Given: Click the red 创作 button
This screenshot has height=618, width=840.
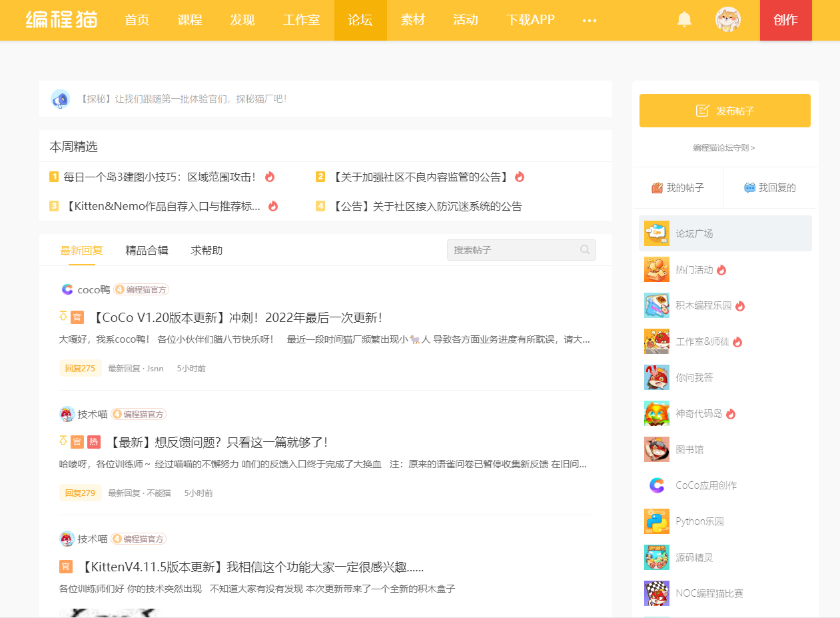Looking at the screenshot, I should tap(786, 20).
